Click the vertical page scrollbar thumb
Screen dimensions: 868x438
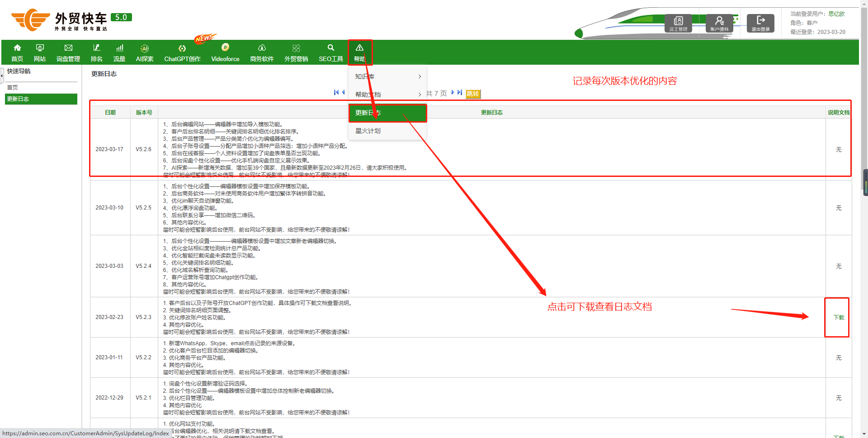tap(865, 182)
